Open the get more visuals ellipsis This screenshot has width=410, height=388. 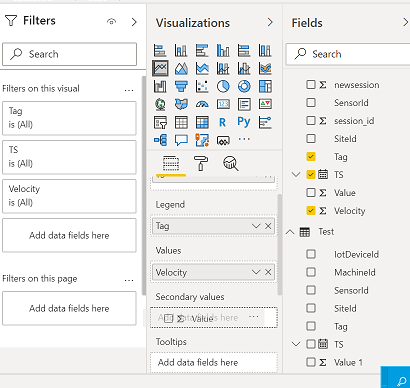tap(244, 139)
